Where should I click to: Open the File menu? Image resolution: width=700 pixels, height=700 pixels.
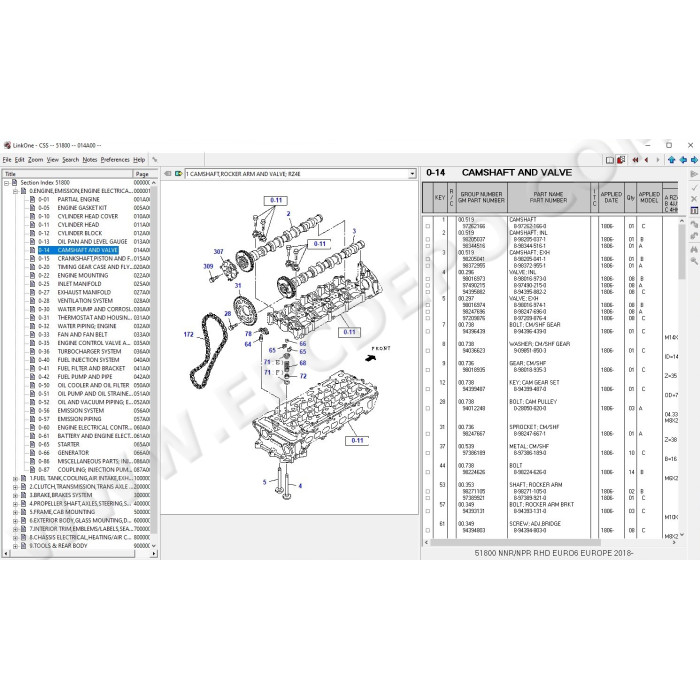pos(7,160)
